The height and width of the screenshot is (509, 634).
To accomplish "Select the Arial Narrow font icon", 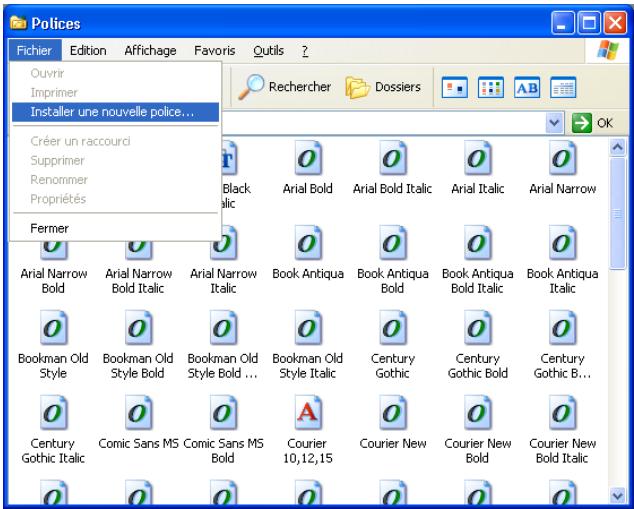I will (562, 158).
